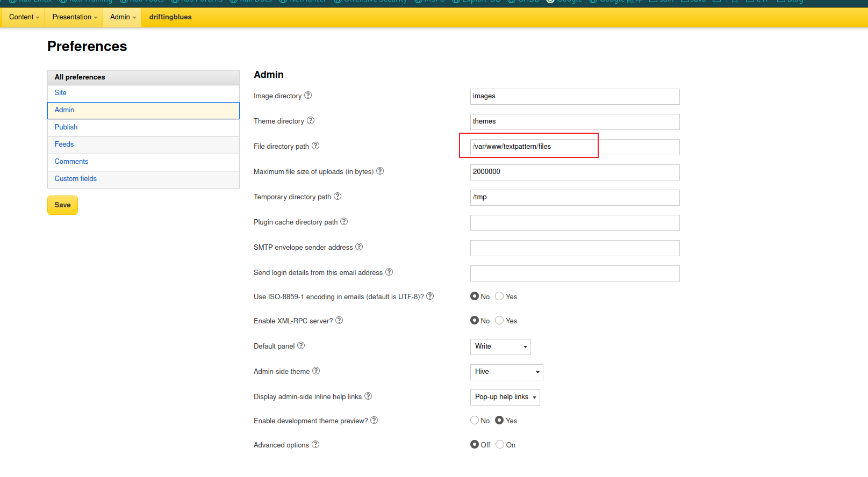Click the Temporary directory path field
Viewport: 868px width, 477px height.
click(575, 198)
